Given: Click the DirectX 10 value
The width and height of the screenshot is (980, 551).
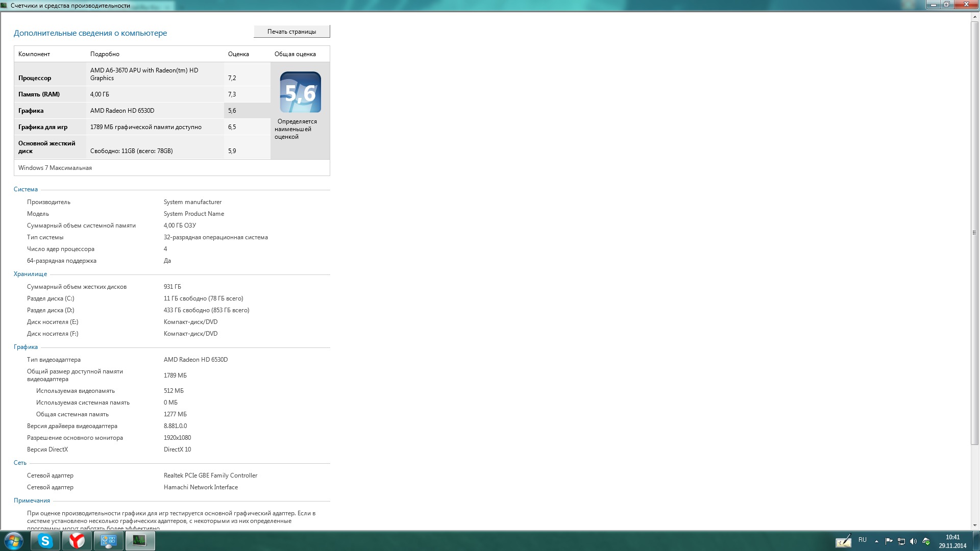Looking at the screenshot, I should coord(177,449).
